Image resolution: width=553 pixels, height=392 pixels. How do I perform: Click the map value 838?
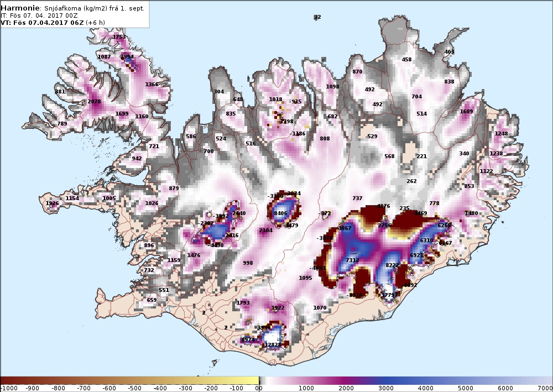[449, 82]
